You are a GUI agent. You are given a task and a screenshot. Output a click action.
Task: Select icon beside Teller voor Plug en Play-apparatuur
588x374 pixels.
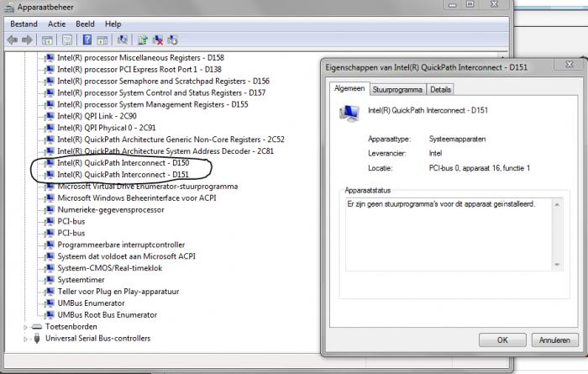tap(50, 292)
